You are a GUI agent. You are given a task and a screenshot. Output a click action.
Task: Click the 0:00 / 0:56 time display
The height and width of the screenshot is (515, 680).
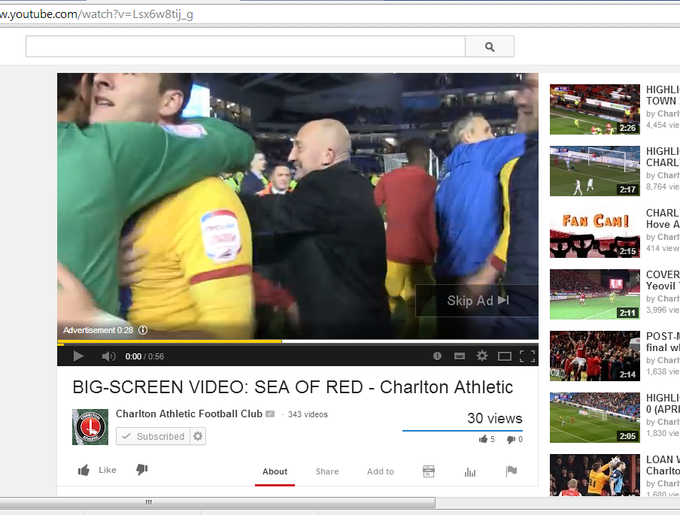[x=144, y=356]
